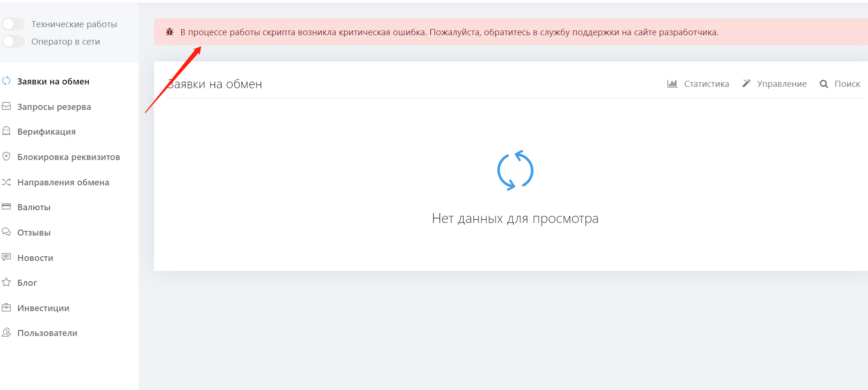Click the Технические работы label

tap(74, 24)
